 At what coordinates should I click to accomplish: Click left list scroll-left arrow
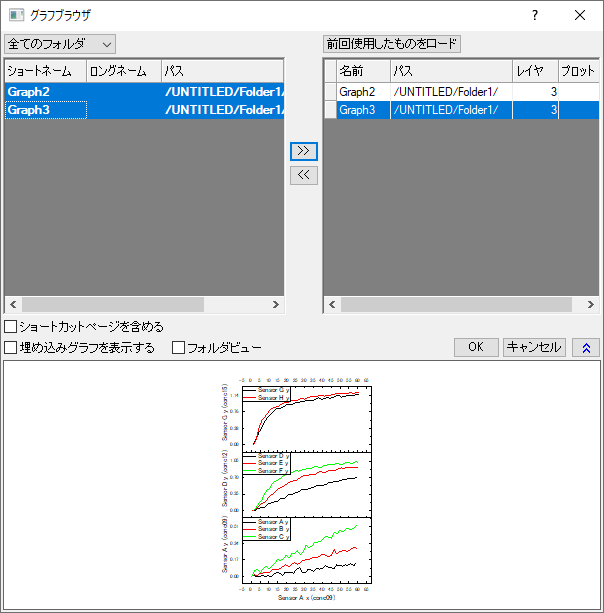click(x=13, y=305)
